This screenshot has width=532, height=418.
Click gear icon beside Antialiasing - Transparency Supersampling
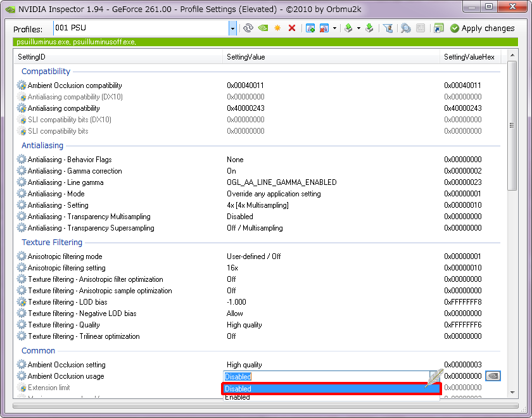[22, 227]
